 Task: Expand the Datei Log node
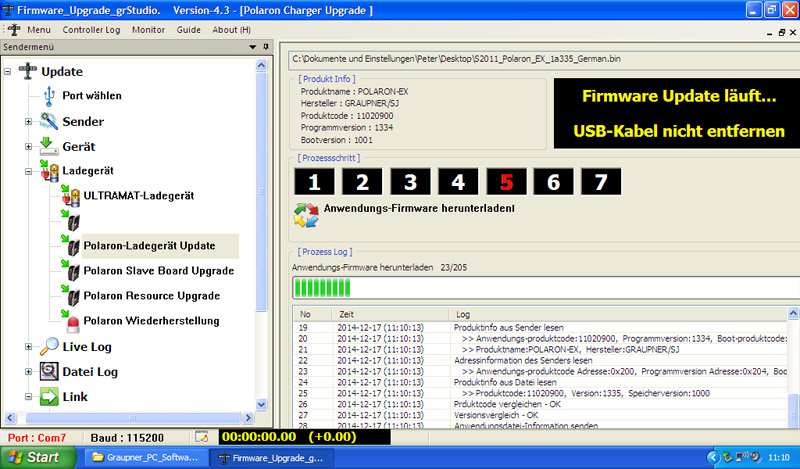29,372
